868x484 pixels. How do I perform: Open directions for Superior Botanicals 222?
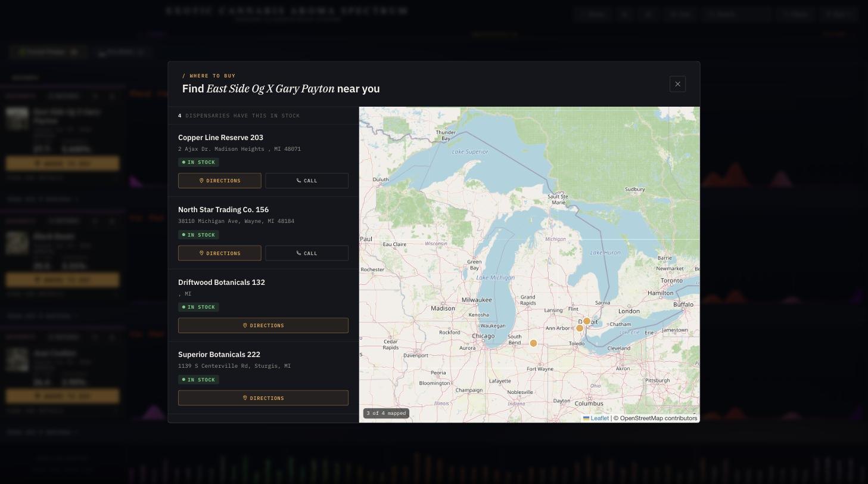tap(263, 398)
